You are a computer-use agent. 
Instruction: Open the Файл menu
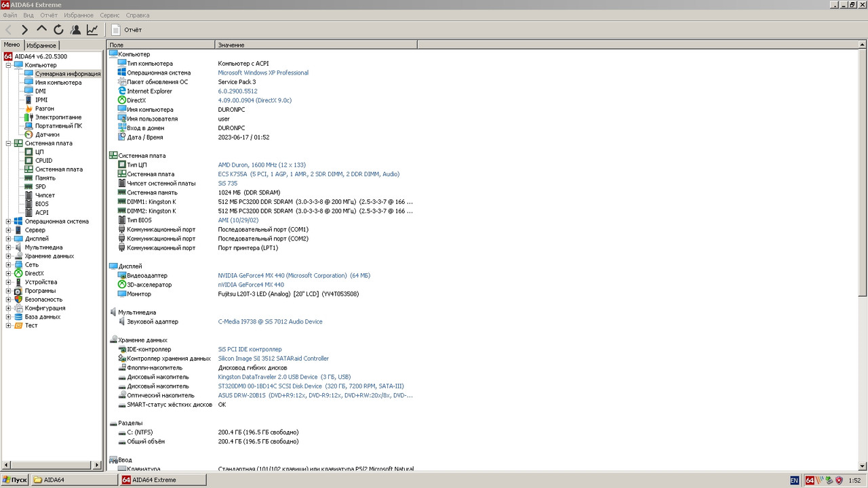point(10,15)
